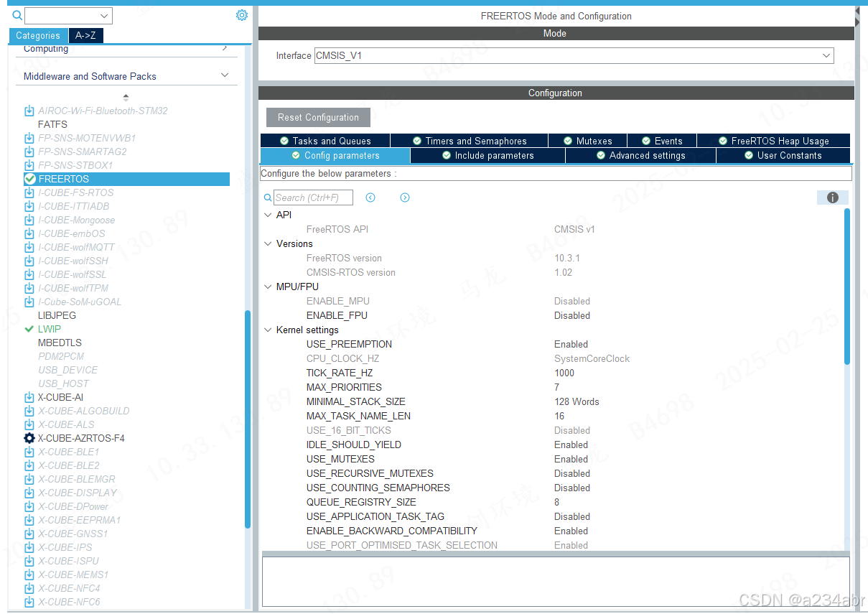The image size is (868, 614).
Task: Click the download icon next to X-CUBE-AI
Action: point(29,397)
